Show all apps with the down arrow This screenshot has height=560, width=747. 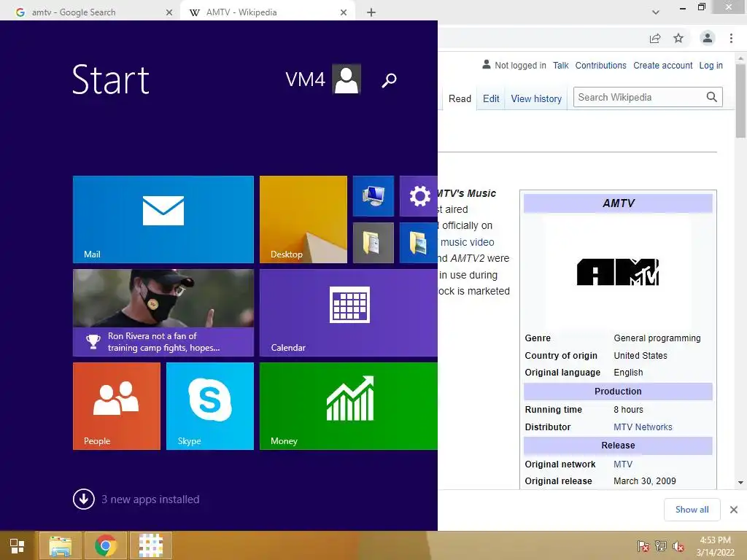(x=83, y=499)
